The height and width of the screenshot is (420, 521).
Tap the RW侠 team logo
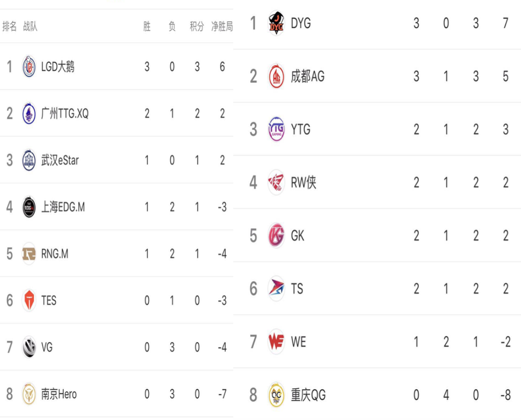(x=276, y=182)
